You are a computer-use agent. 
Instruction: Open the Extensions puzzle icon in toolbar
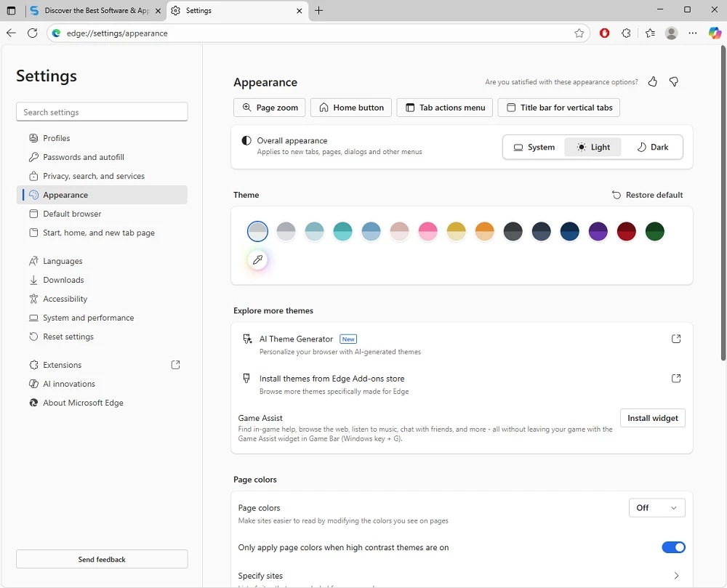click(x=626, y=33)
